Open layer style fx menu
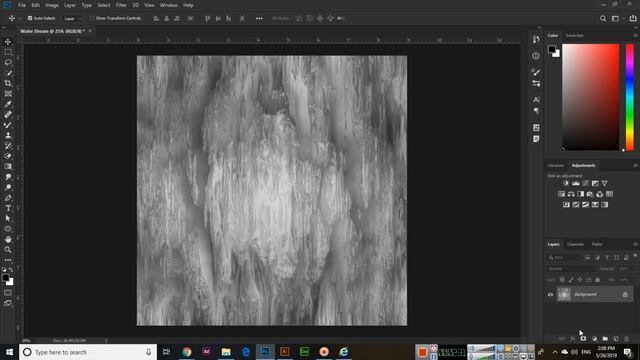Image resolution: width=640 pixels, height=360 pixels. pyautogui.click(x=572, y=339)
